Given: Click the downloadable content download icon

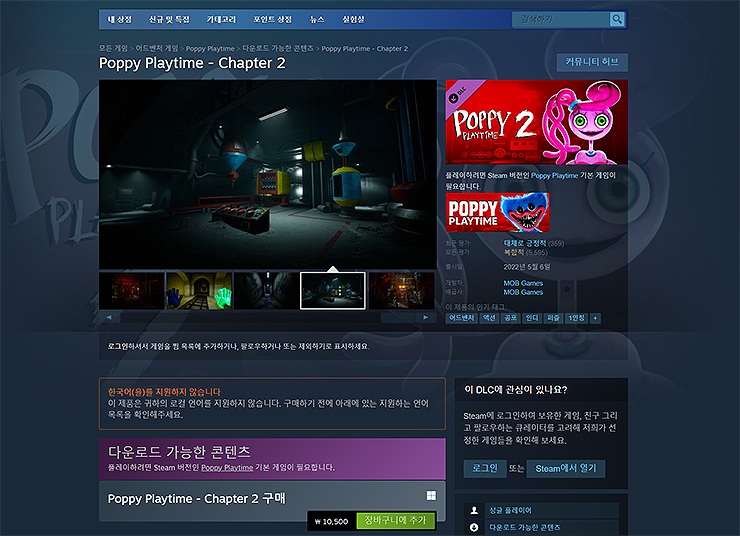Looking at the screenshot, I should pyautogui.click(x=474, y=528).
